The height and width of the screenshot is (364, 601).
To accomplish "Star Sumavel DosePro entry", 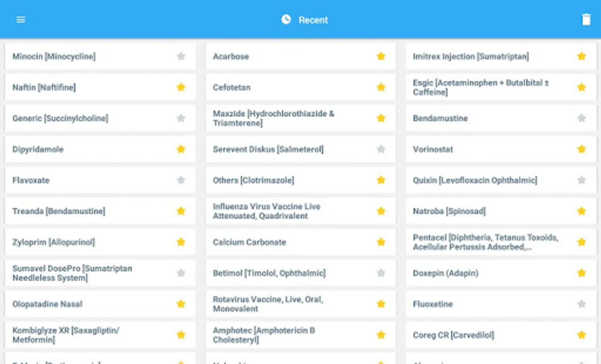I will click(181, 273).
